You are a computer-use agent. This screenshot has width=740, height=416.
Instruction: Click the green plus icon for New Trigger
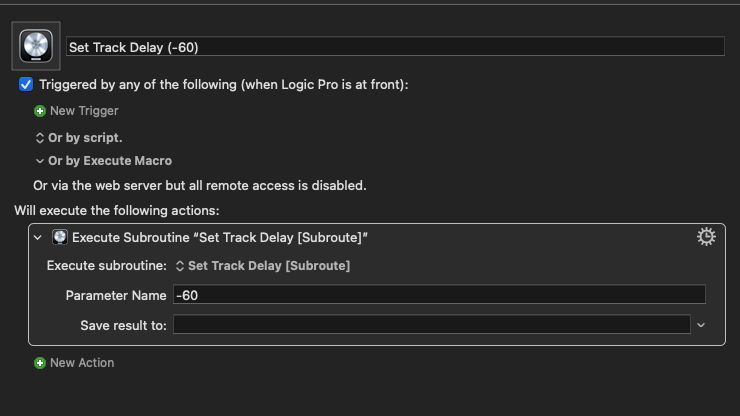(x=40, y=111)
